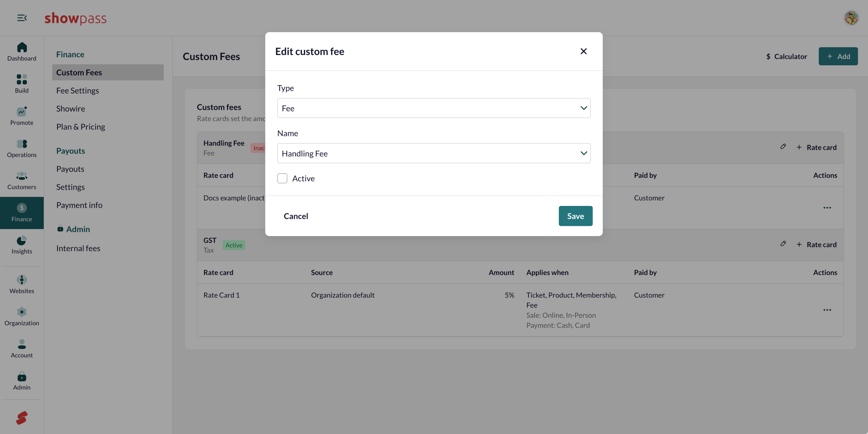Open Internal fees under Admin

pos(78,248)
